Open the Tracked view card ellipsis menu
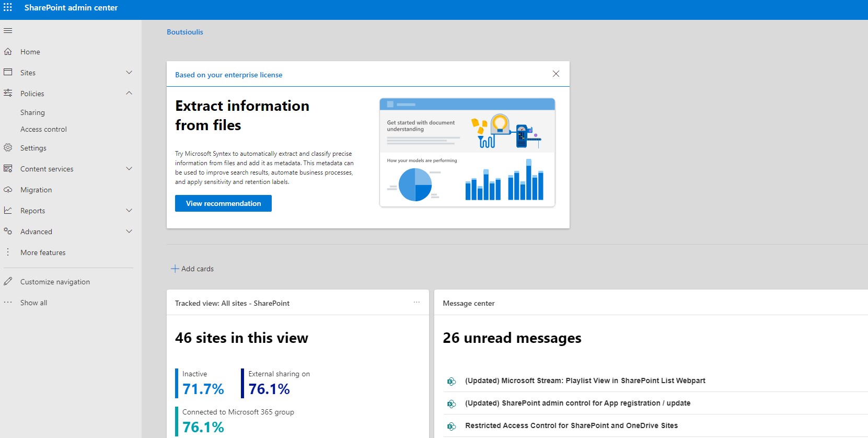 point(416,303)
